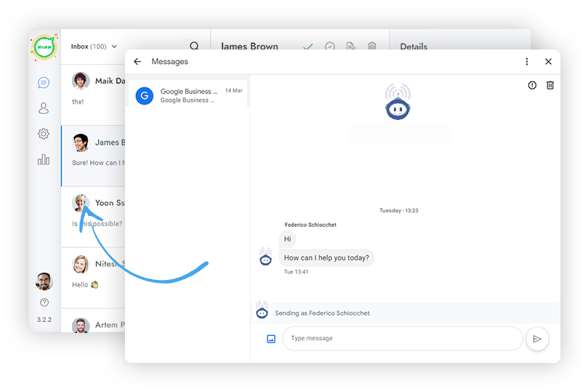Click 'Sending as Federico Schiocchet' bar
Viewport: 588px width, 389px height.
(x=406, y=313)
